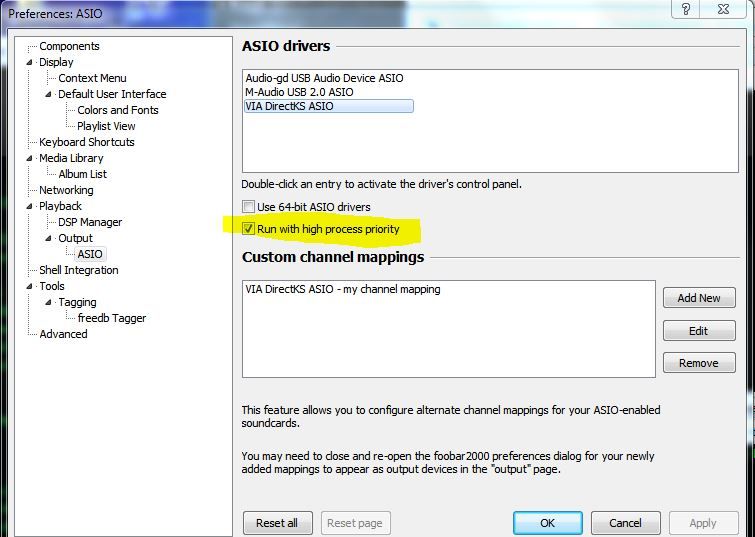The height and width of the screenshot is (537, 755).
Task: Select the ASIO tree item
Action: pos(90,254)
